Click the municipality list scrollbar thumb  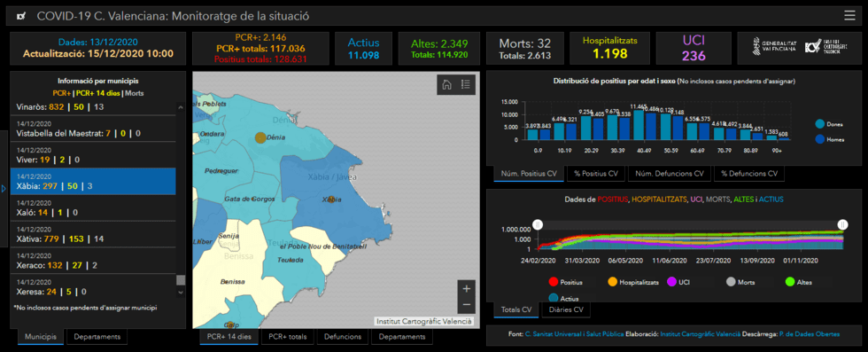click(x=181, y=280)
